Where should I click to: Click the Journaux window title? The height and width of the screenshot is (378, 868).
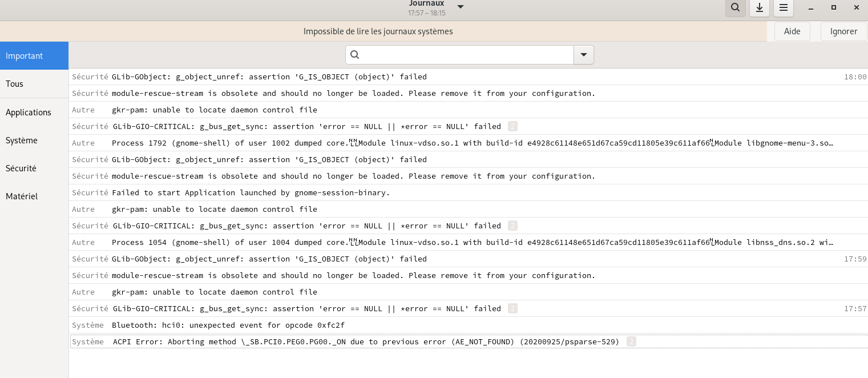click(426, 3)
